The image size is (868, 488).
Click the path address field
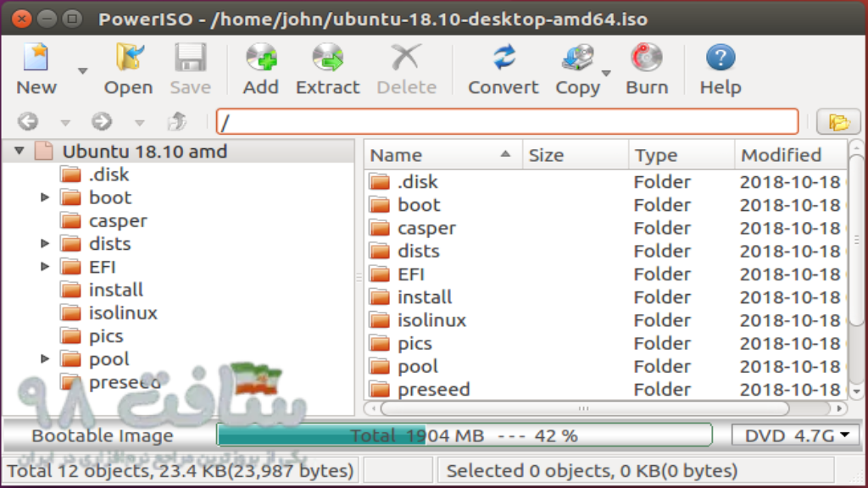[507, 122]
